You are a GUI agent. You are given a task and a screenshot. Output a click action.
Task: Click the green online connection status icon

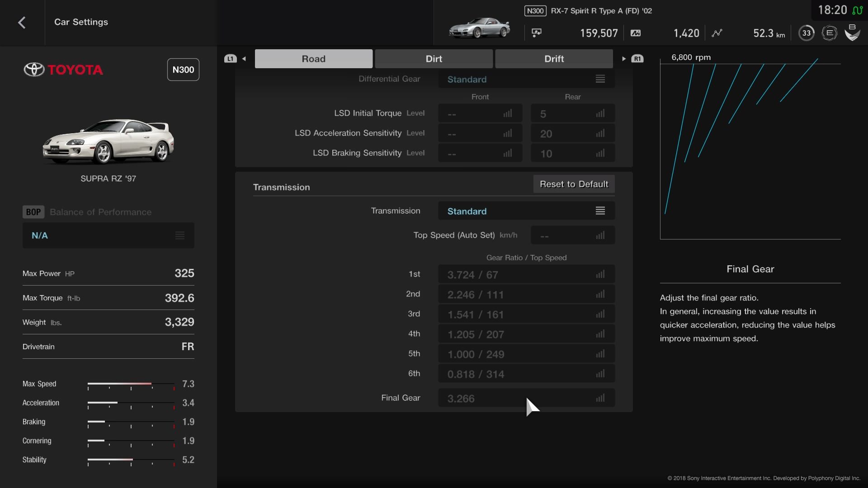coord(857,10)
